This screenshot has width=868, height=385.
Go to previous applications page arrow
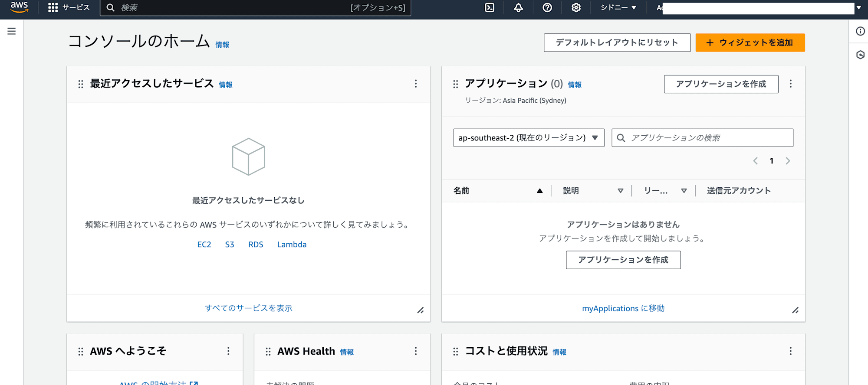pos(756,161)
